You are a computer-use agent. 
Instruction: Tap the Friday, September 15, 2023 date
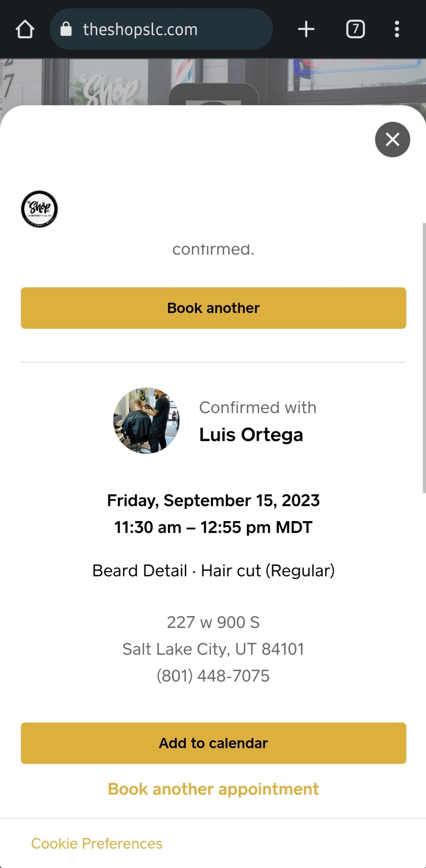tap(213, 500)
